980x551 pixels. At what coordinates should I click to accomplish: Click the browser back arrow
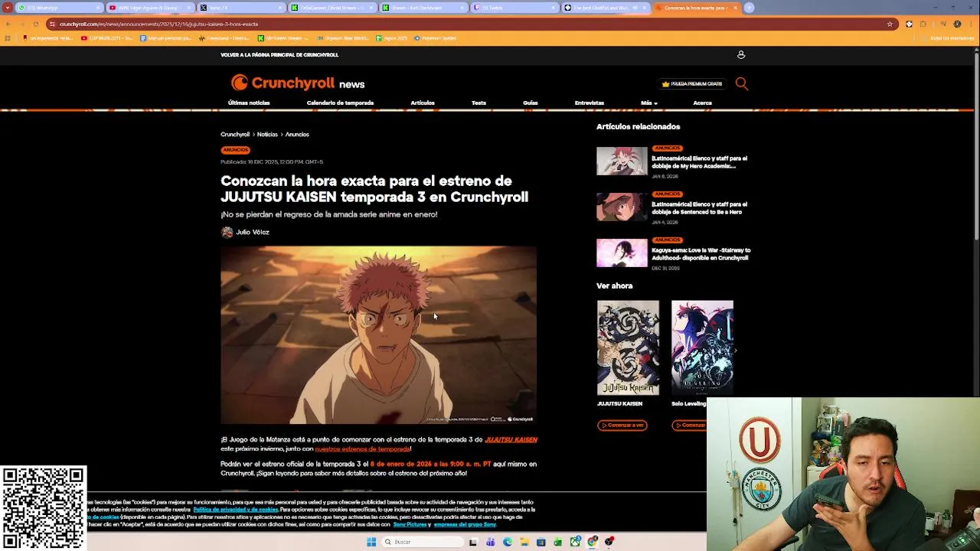[x=8, y=24]
